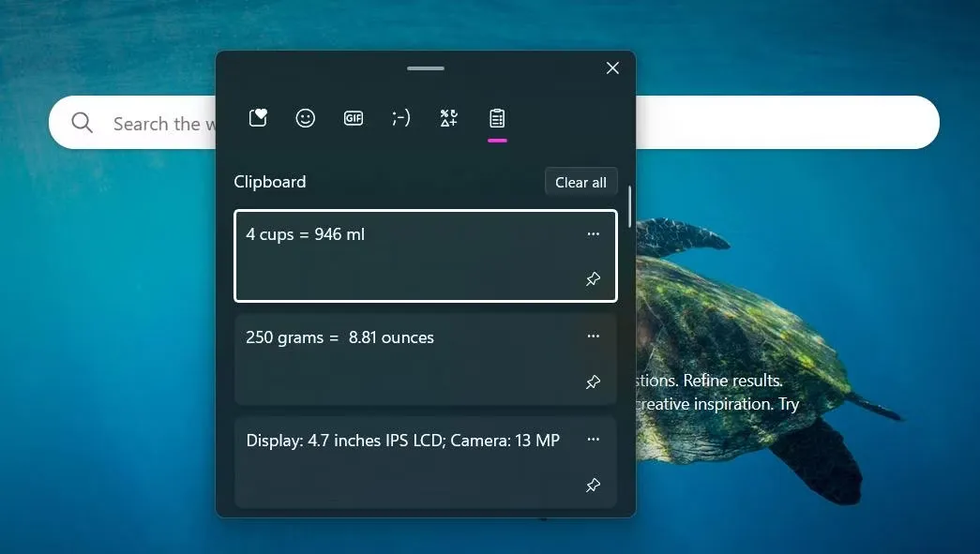Open the Kaomoji tab

(401, 118)
